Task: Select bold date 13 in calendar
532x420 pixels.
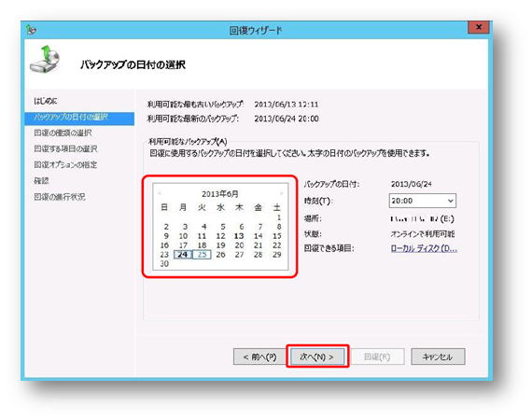Action: click(x=239, y=236)
